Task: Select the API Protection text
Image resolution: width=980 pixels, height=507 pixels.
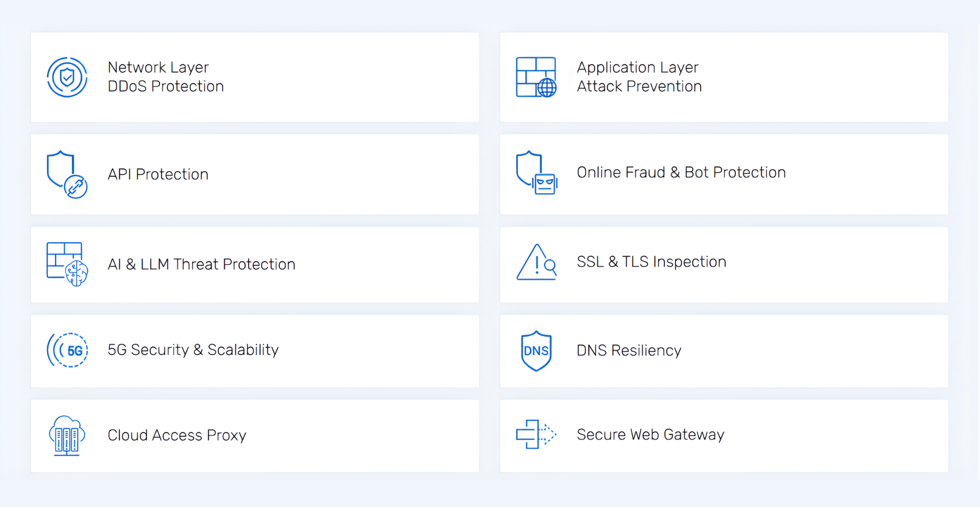Action: [158, 174]
